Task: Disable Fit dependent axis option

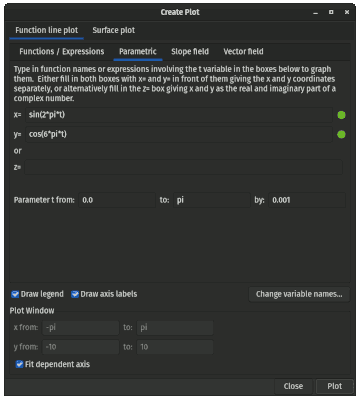Action: click(x=20, y=364)
